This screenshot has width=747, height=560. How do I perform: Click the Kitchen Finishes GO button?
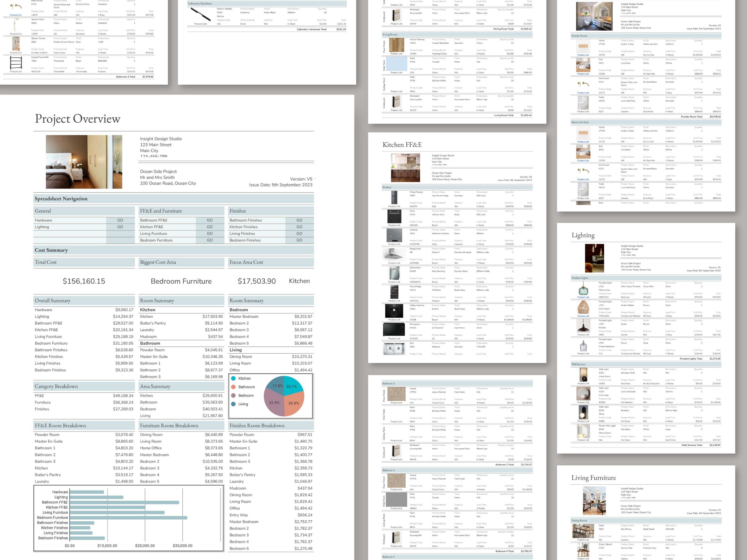[299, 227]
